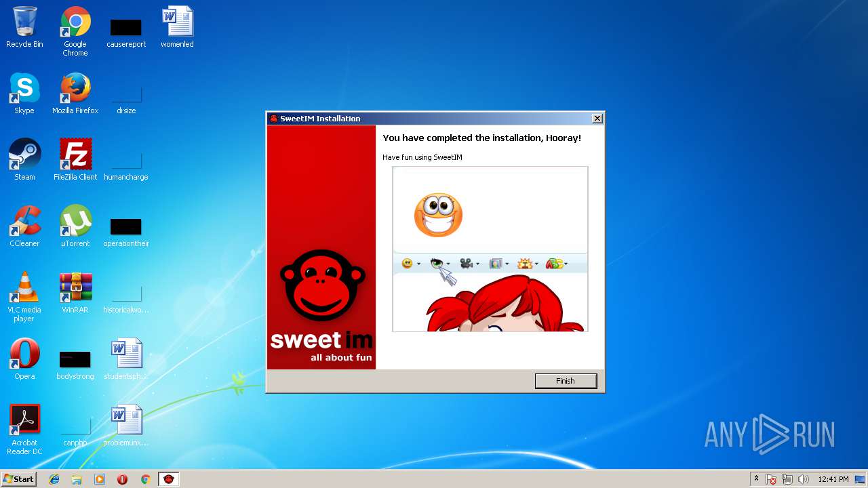Viewport: 868px width, 488px height.
Task: Select the Steam desktop shortcut
Action: click(24, 161)
